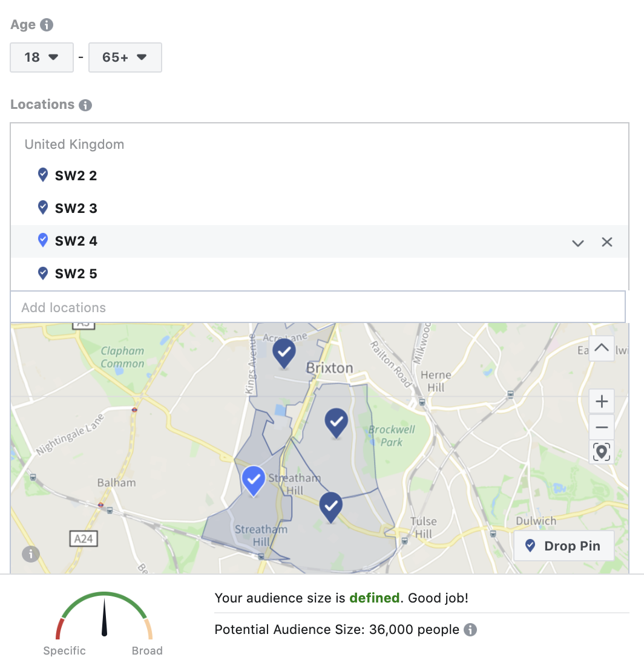
Task: Focus the Add locations field
Action: [x=318, y=307]
